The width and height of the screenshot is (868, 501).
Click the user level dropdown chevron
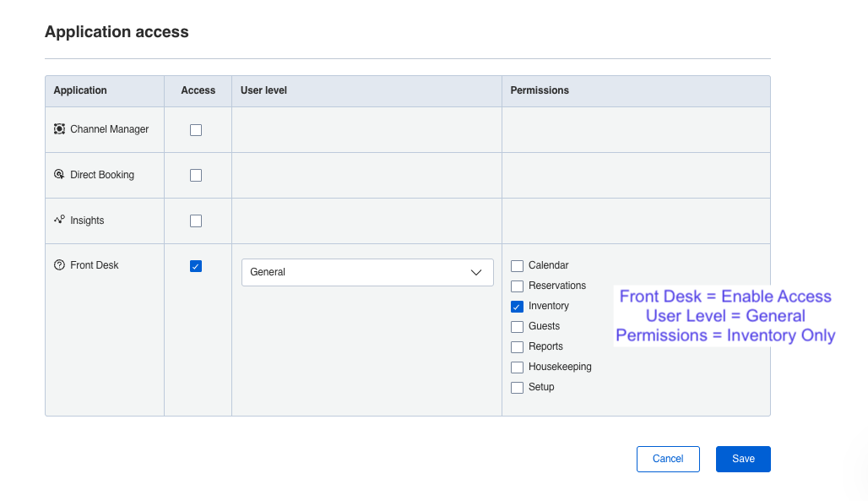click(475, 272)
